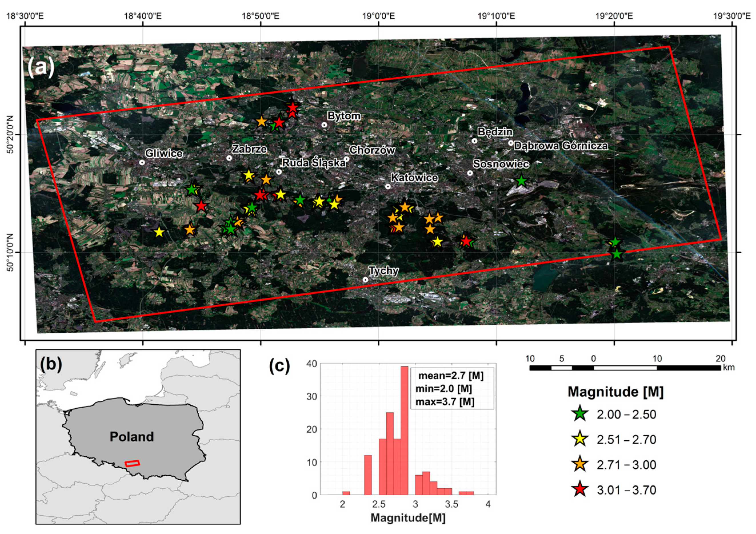Click the '(a)' panel label

(x=41, y=68)
